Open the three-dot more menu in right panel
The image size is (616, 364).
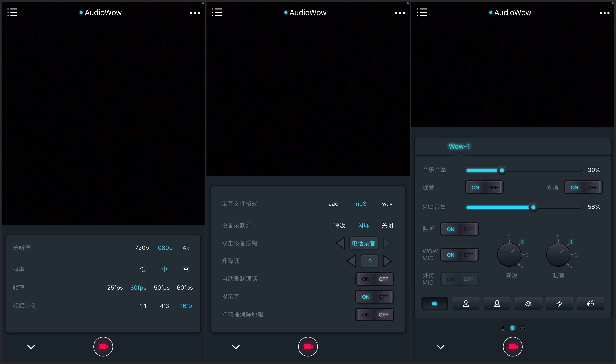pyautogui.click(x=604, y=13)
